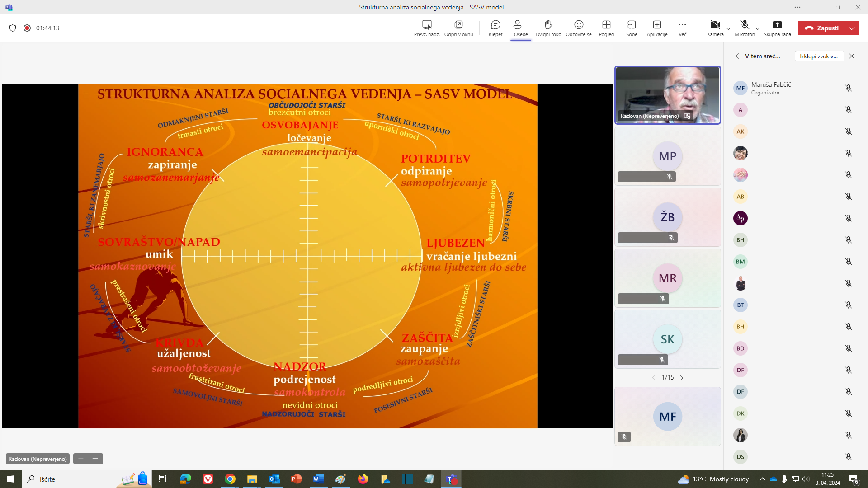Zoom out shared content minus button
Image resolution: width=868 pixels, height=488 pixels.
81,459
